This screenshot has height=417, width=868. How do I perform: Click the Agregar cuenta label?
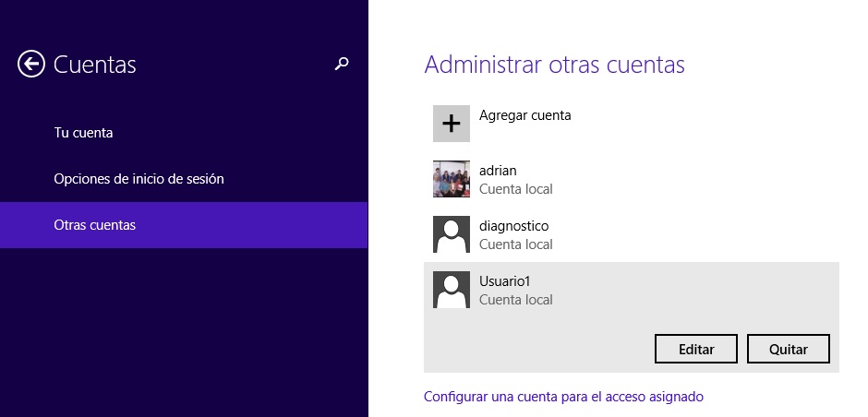[x=524, y=115]
